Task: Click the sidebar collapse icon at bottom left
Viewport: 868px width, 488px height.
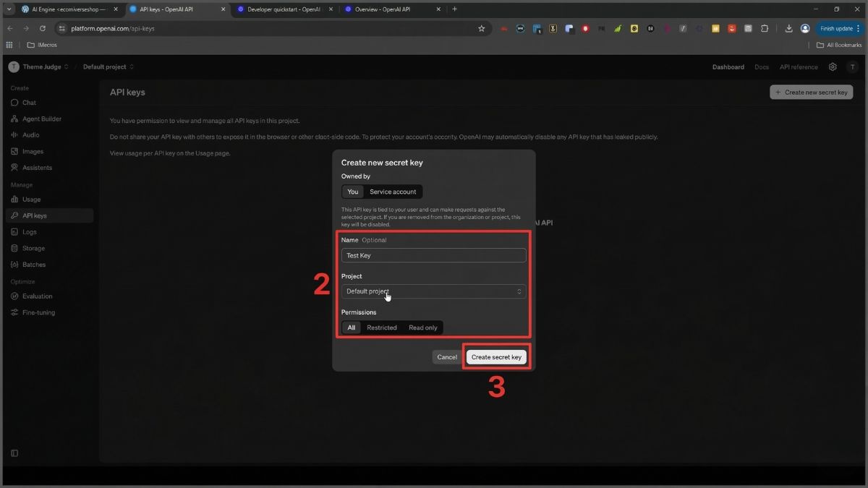Action: [14, 453]
